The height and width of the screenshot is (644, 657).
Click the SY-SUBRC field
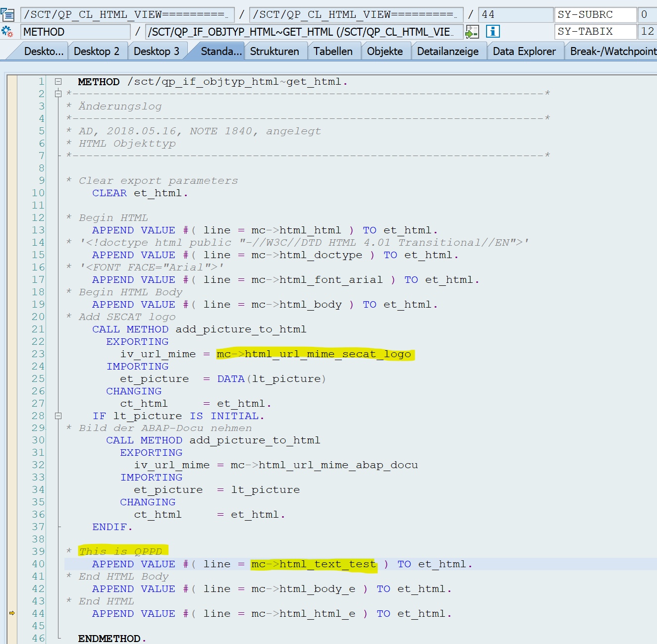click(595, 14)
